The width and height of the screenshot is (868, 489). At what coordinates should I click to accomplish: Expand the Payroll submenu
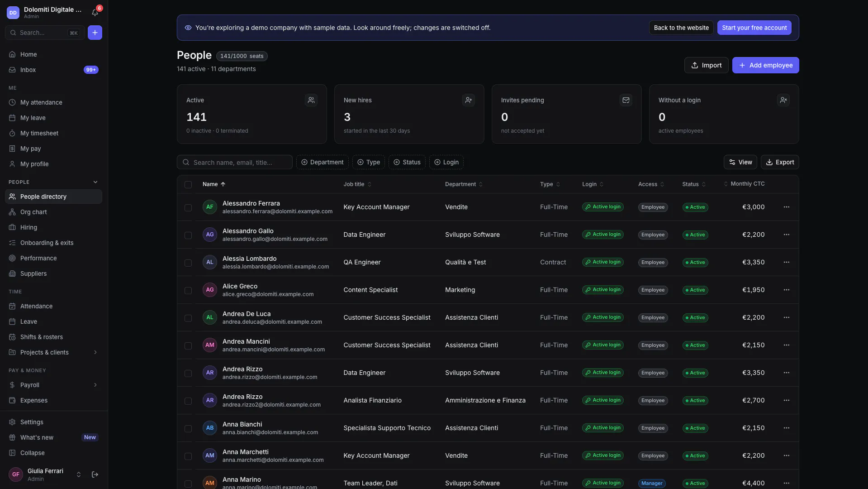point(95,385)
